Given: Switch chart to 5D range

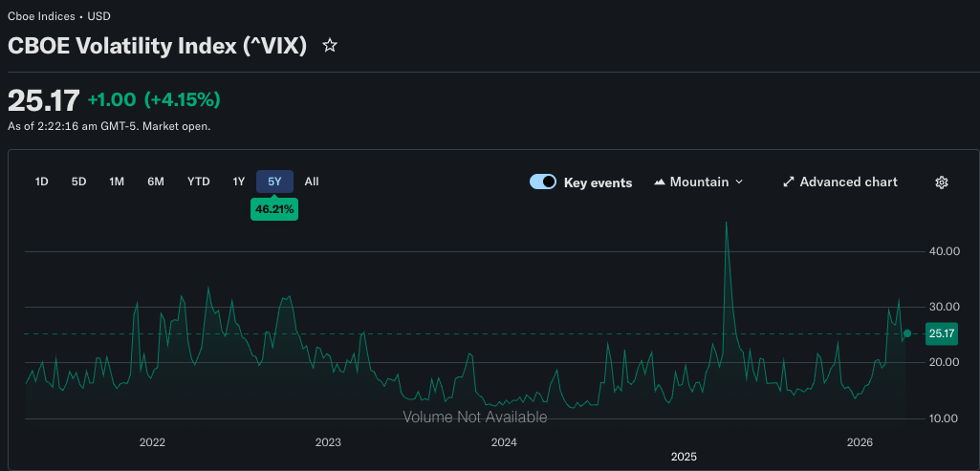Looking at the screenshot, I should click(79, 182).
